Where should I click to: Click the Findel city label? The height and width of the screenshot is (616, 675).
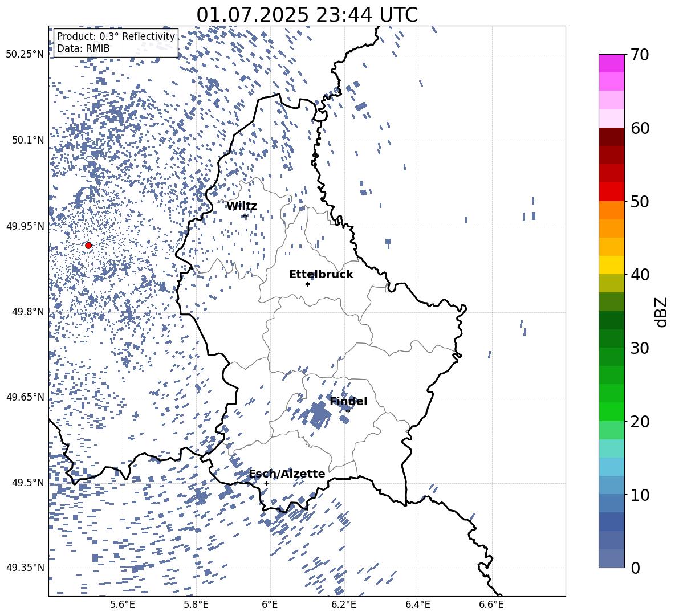pos(348,401)
